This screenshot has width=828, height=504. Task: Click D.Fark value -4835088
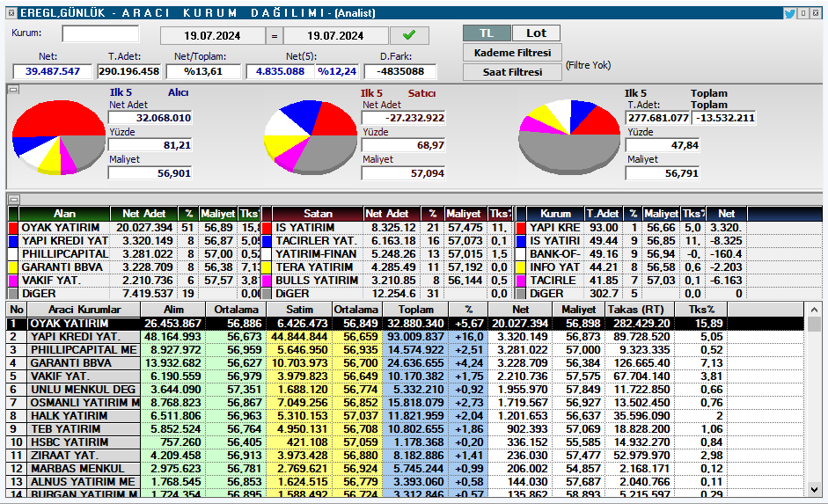click(x=401, y=71)
